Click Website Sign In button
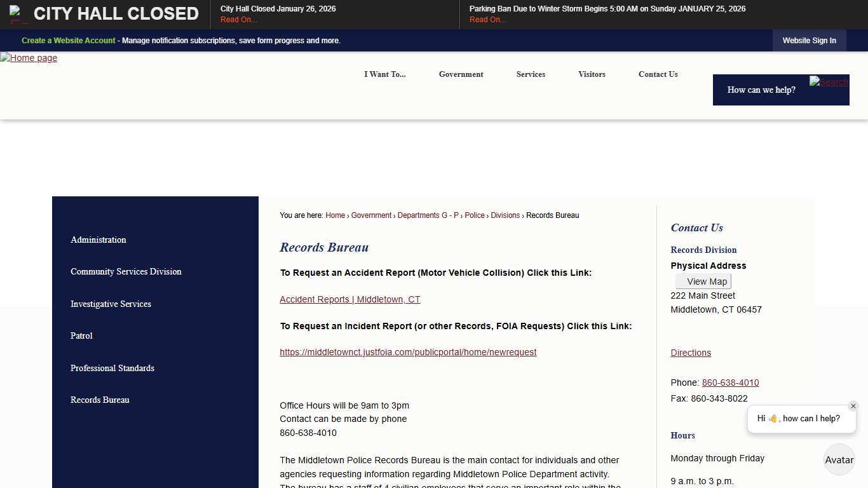Screen dimensions: 868x488 (x=809, y=41)
